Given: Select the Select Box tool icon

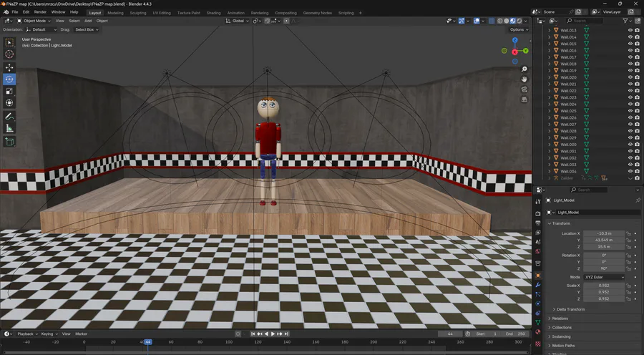Looking at the screenshot, I should coord(9,42).
